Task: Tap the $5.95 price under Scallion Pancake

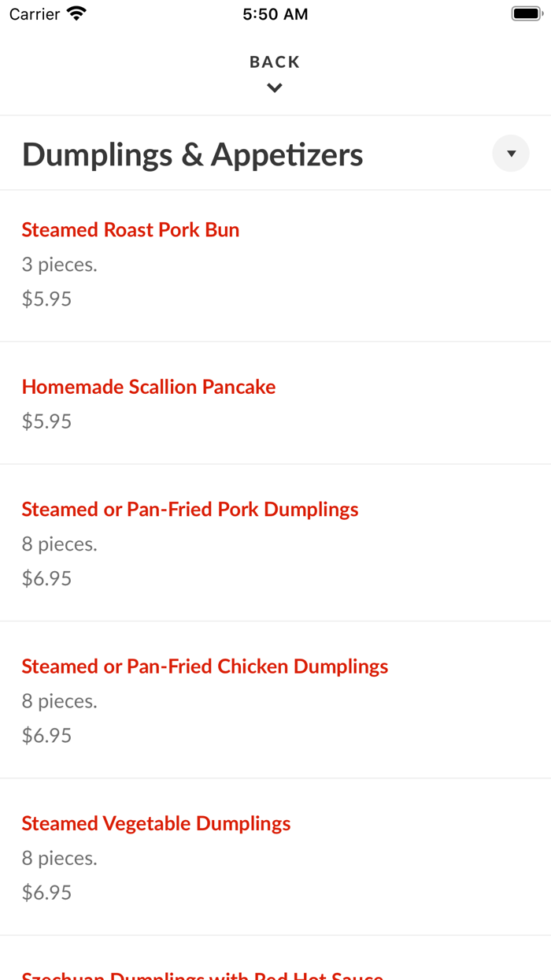Action: tap(46, 421)
